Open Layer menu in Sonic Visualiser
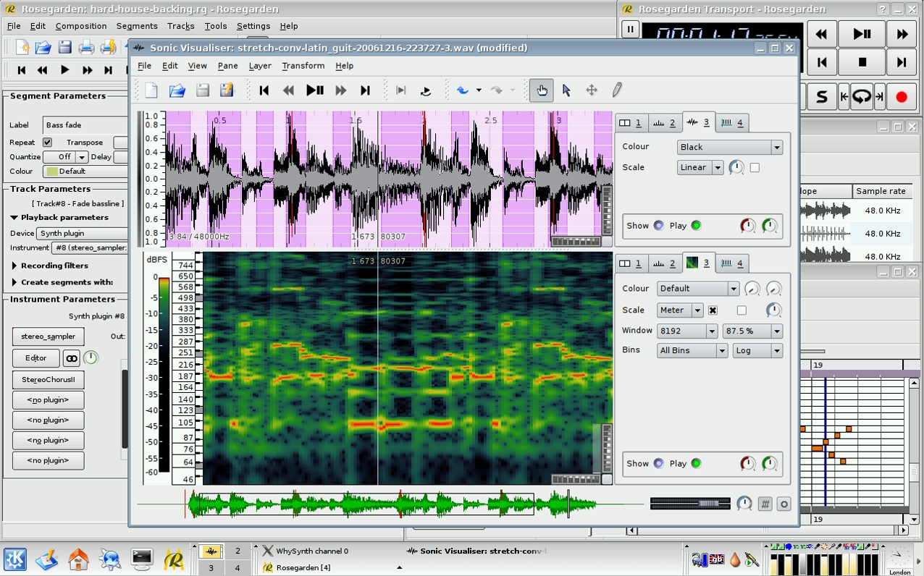The height and width of the screenshot is (576, 924). point(260,66)
